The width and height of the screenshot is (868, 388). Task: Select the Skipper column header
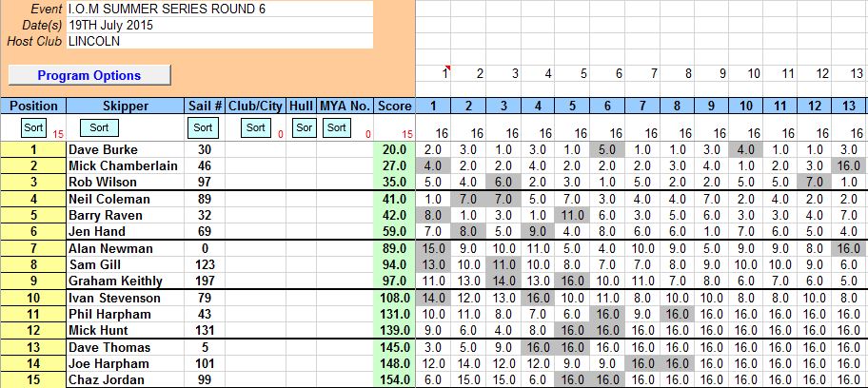click(124, 106)
